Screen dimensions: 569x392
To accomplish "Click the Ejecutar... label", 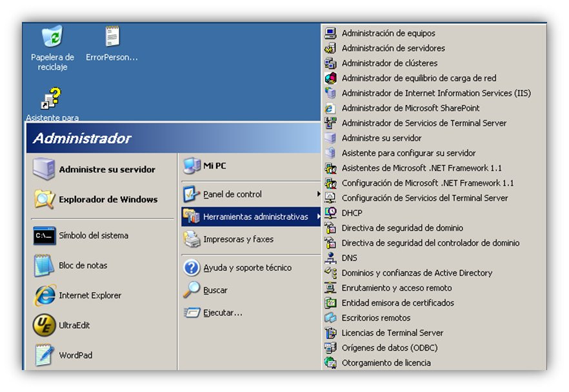I will point(223,313).
